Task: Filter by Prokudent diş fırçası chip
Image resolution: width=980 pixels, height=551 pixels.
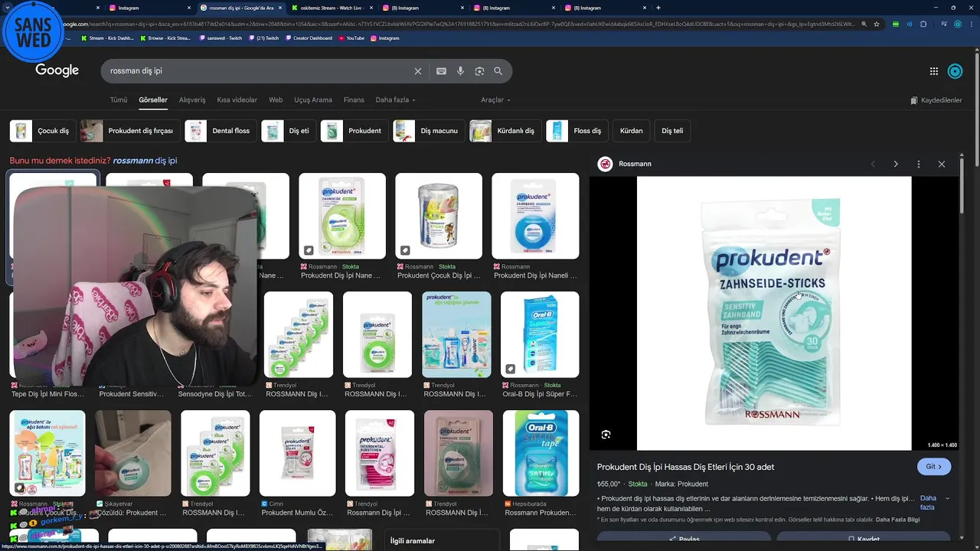Action: coord(130,131)
